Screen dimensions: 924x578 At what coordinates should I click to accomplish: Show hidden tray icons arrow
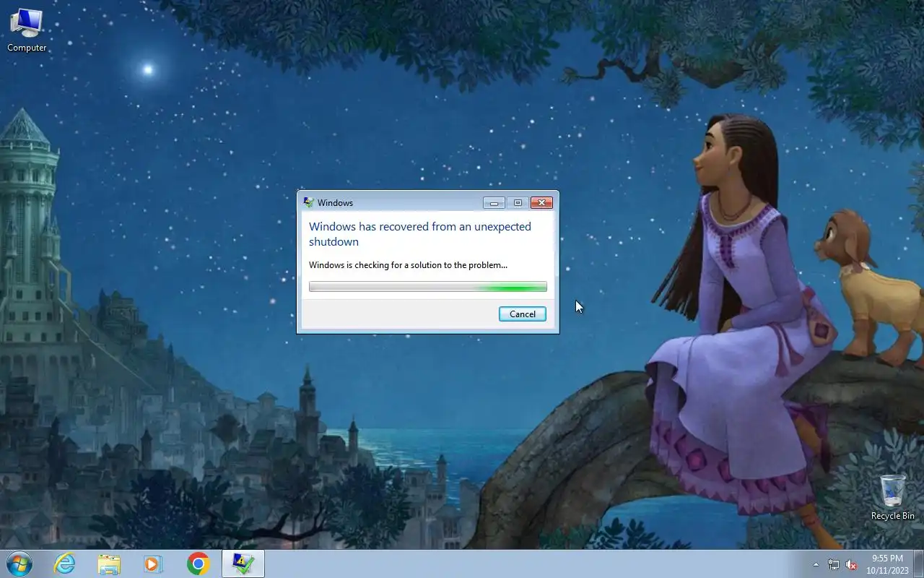[x=816, y=564]
